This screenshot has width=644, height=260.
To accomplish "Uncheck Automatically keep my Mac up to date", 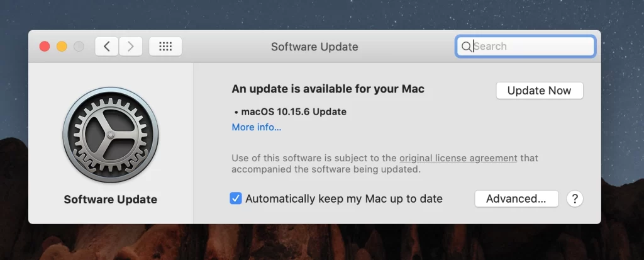I will tap(235, 199).
